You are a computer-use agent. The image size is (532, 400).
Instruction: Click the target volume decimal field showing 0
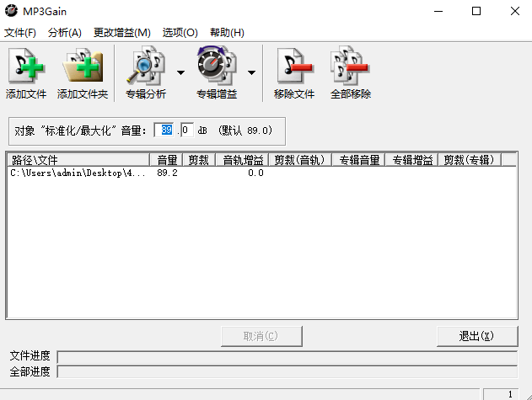point(187,131)
